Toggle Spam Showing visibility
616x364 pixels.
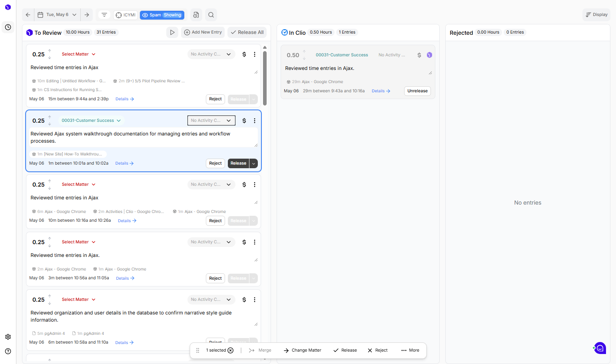(x=162, y=15)
